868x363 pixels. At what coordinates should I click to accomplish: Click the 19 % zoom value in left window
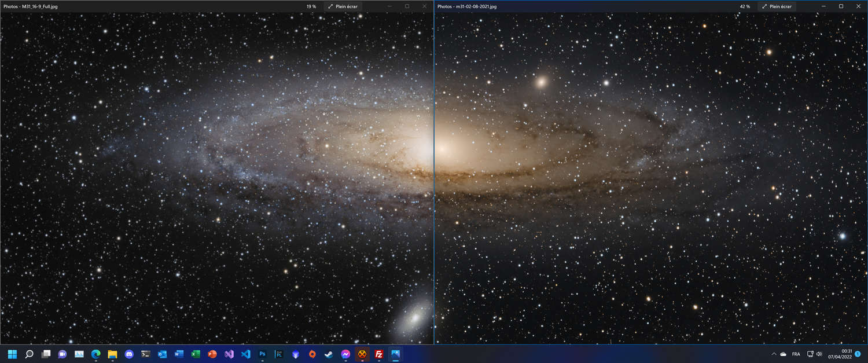[x=311, y=6]
